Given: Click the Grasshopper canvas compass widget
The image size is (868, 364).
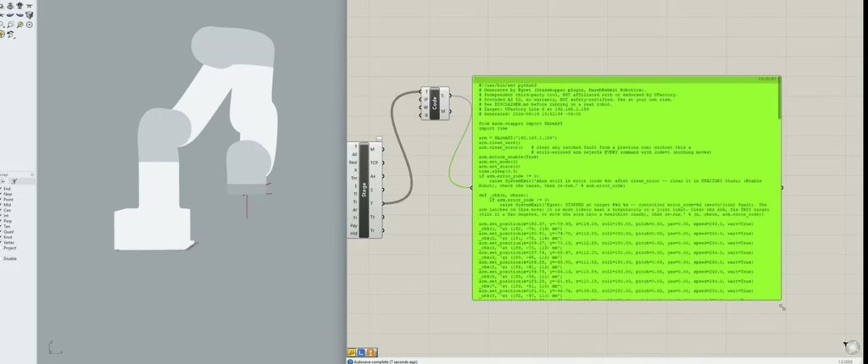Looking at the screenshot, I should (x=853, y=347).
